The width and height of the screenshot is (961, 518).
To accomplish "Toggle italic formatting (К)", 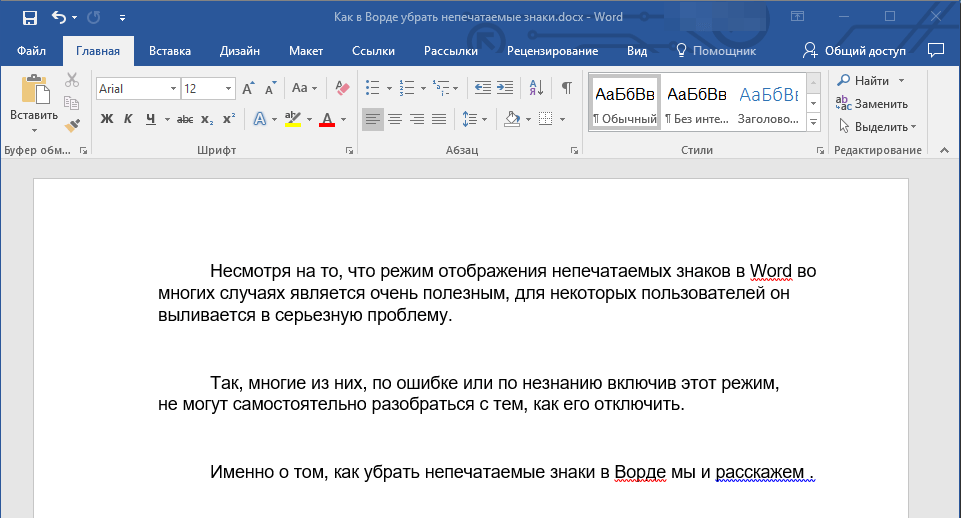I will tap(128, 119).
